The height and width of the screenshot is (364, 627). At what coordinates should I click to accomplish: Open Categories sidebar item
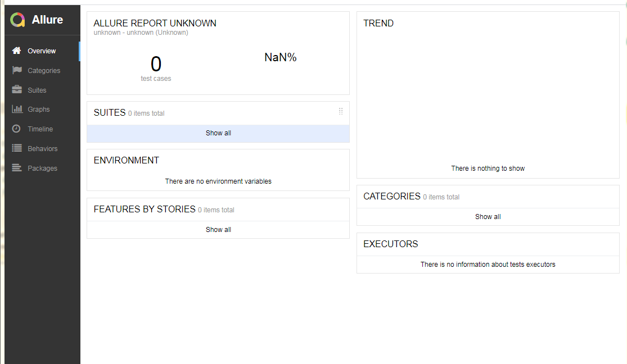[x=42, y=71]
